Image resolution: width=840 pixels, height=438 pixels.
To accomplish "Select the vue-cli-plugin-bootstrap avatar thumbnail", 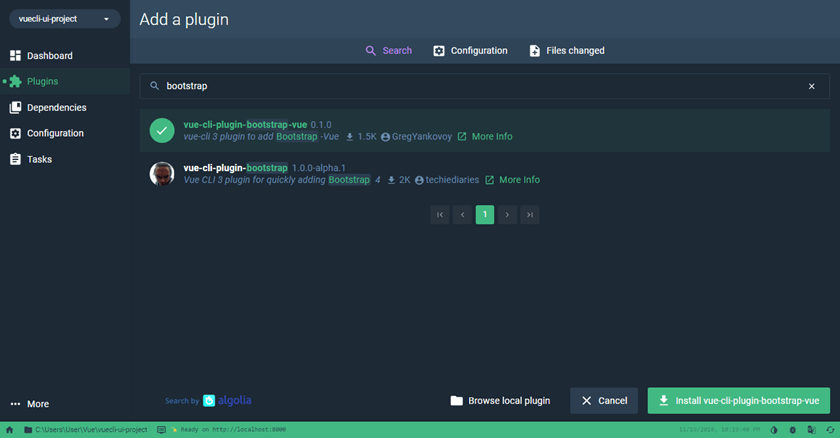I will pos(162,173).
